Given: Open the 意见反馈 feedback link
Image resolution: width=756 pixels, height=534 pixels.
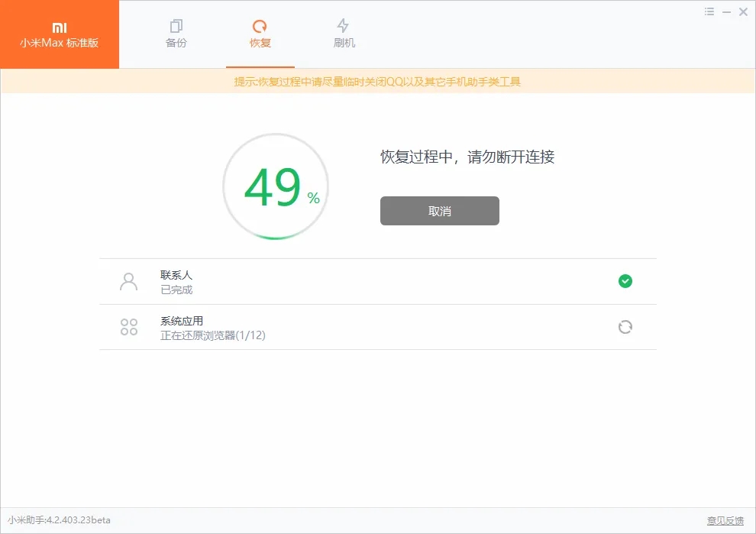Looking at the screenshot, I should click(722, 520).
